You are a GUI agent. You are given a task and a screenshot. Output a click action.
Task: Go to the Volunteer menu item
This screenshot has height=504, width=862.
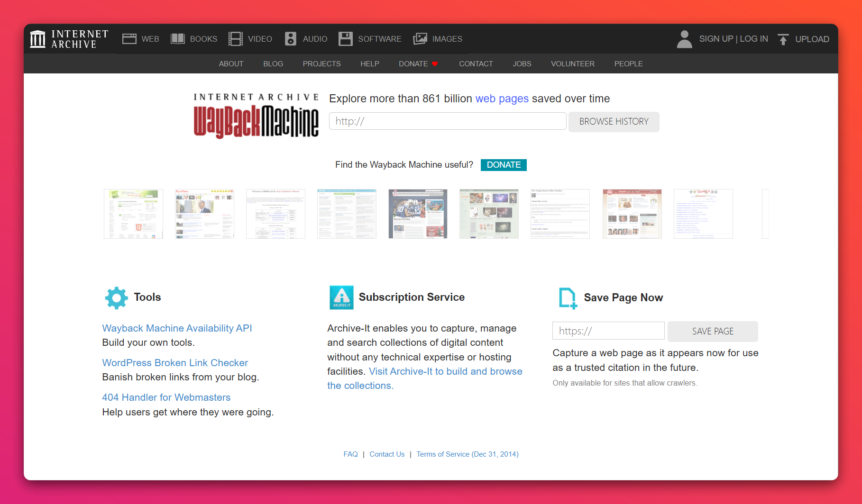coord(572,64)
